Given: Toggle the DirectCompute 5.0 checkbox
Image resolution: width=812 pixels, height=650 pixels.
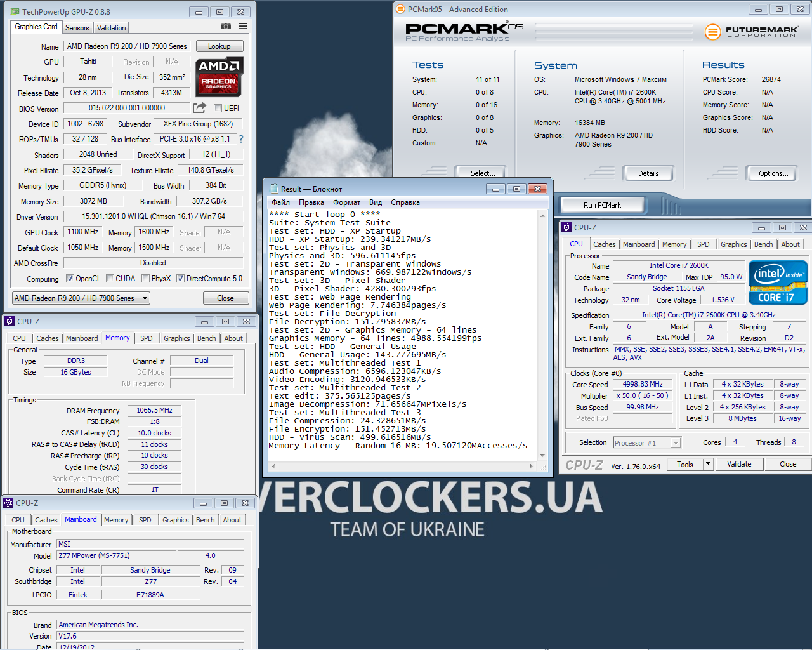Looking at the screenshot, I should (180, 278).
